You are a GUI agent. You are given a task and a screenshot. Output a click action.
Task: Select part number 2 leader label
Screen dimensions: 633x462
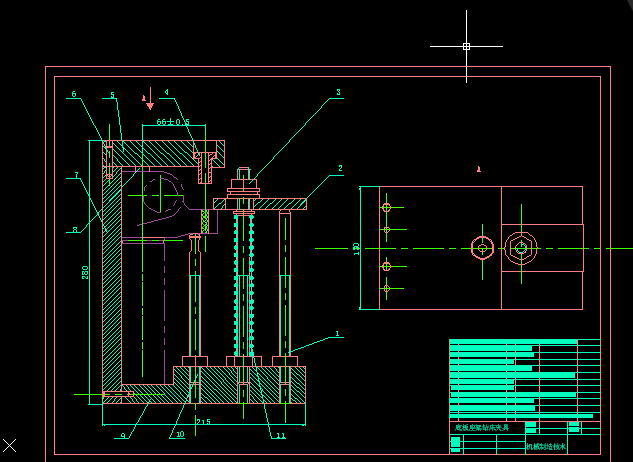(340, 169)
